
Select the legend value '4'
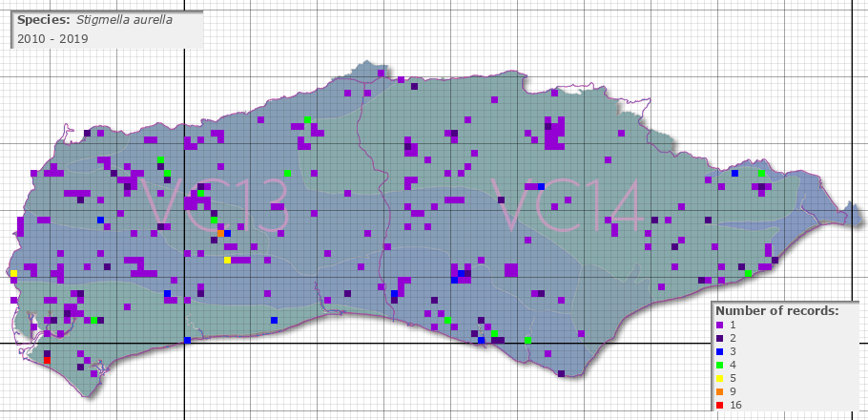pyautogui.click(x=734, y=366)
